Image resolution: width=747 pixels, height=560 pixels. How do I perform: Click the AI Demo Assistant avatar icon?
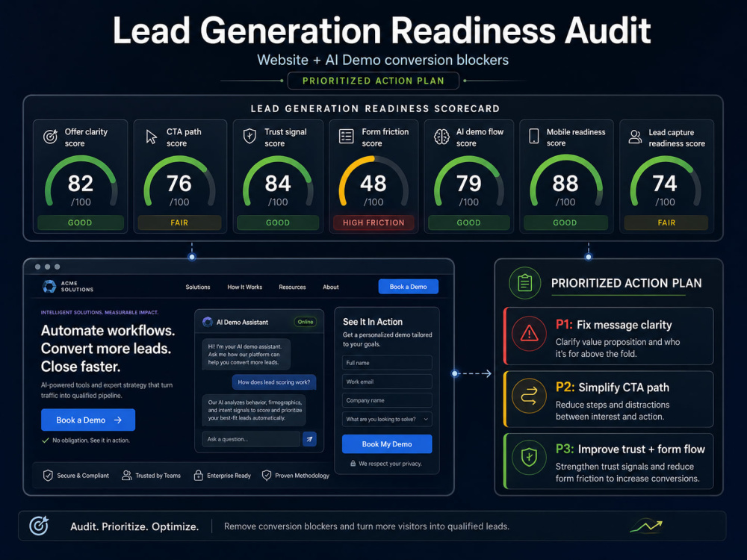coord(208,322)
